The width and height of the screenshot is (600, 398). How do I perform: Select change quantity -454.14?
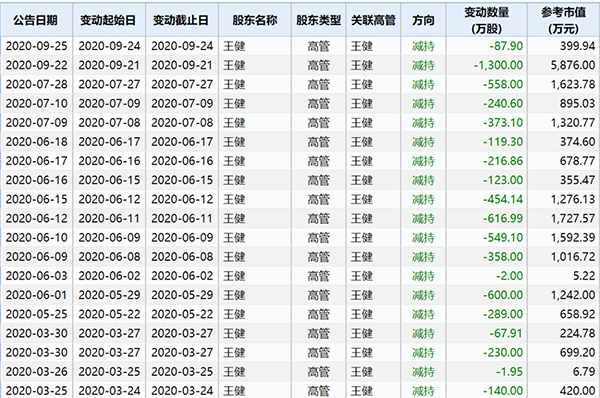503,199
